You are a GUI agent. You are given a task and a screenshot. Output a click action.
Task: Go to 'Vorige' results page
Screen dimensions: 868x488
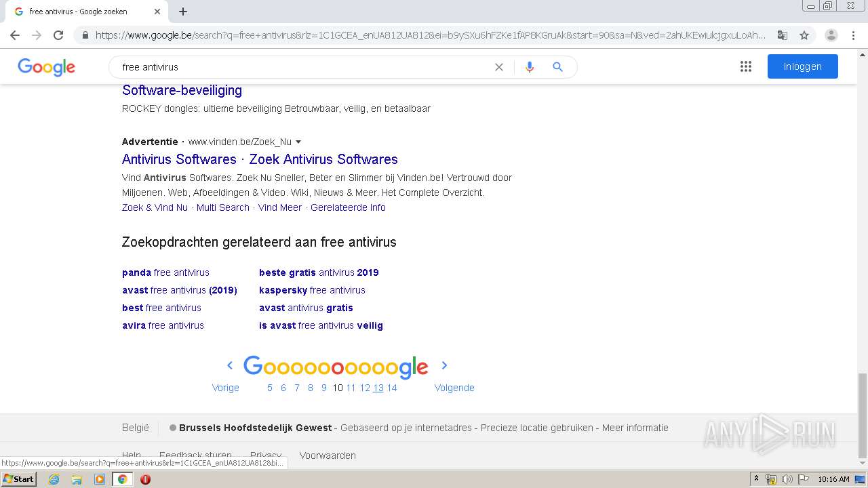(226, 388)
